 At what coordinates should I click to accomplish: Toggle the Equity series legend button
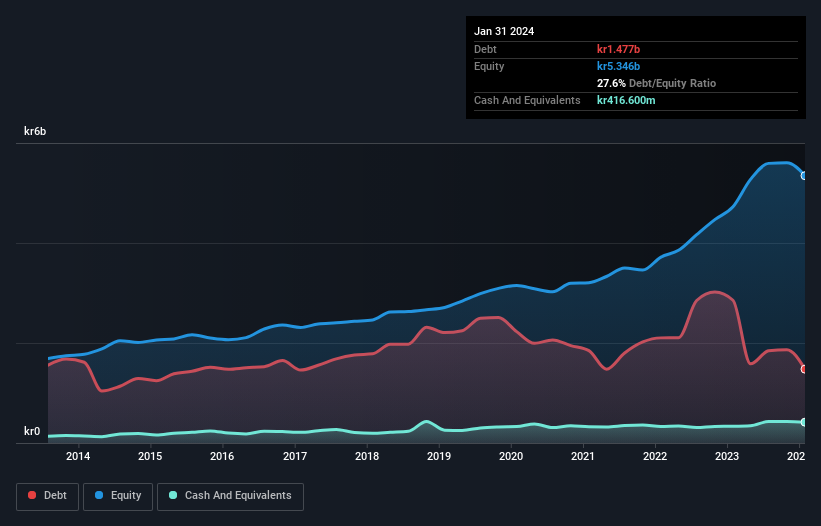118,496
